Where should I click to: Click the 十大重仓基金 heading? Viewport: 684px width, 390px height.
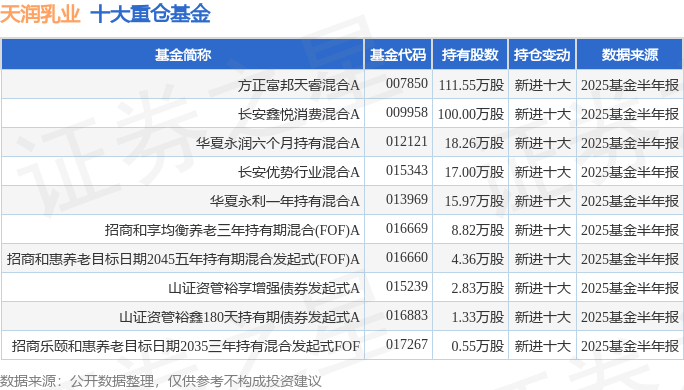coord(150,14)
